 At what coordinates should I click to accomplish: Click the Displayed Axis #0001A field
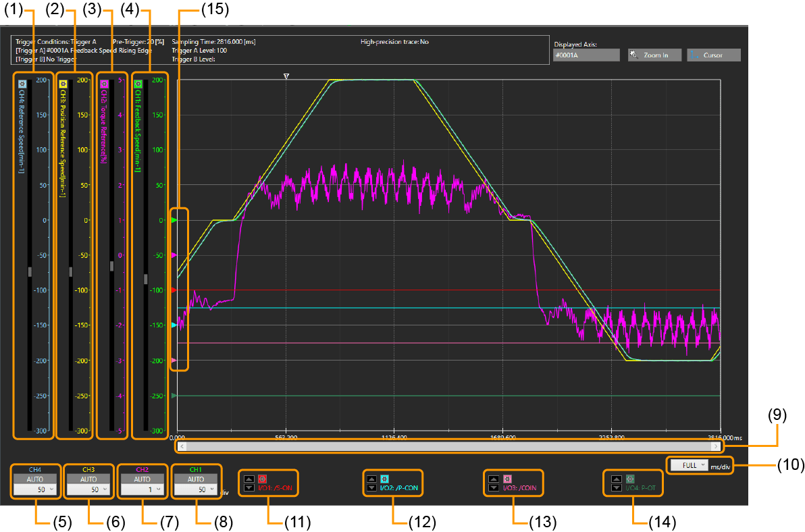[586, 55]
